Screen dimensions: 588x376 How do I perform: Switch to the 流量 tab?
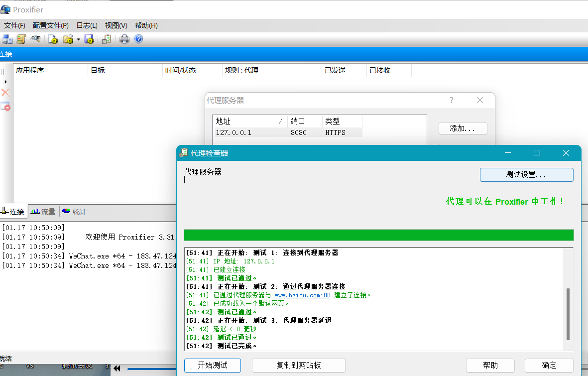click(x=43, y=212)
